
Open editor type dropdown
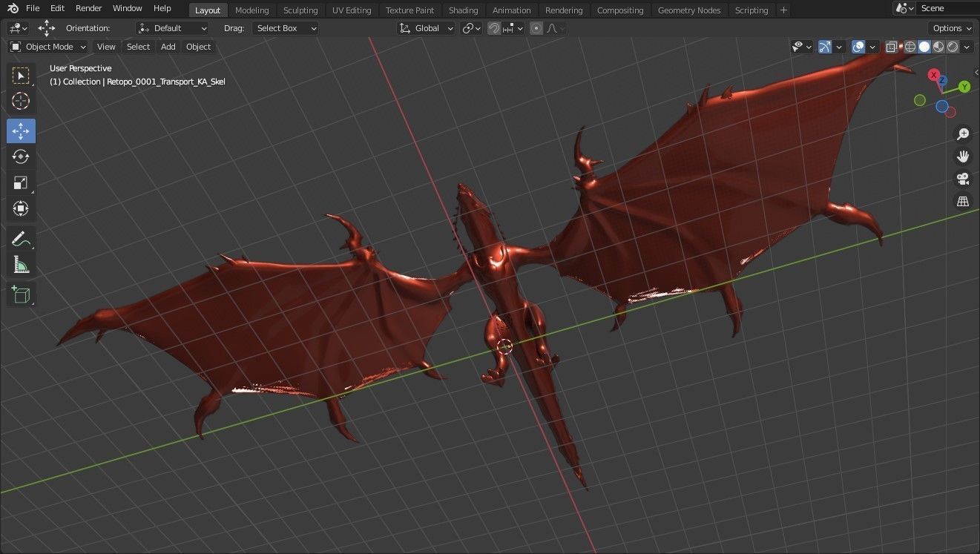[18, 28]
